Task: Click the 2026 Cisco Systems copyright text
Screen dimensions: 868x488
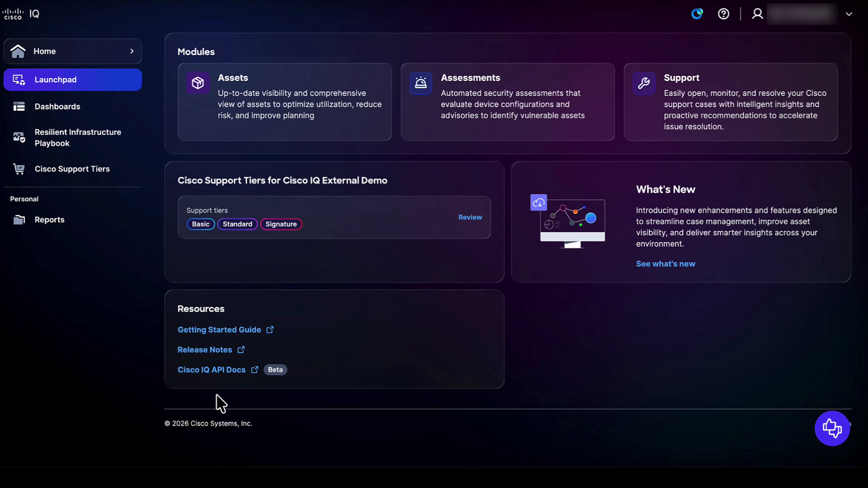Action: [x=208, y=423]
